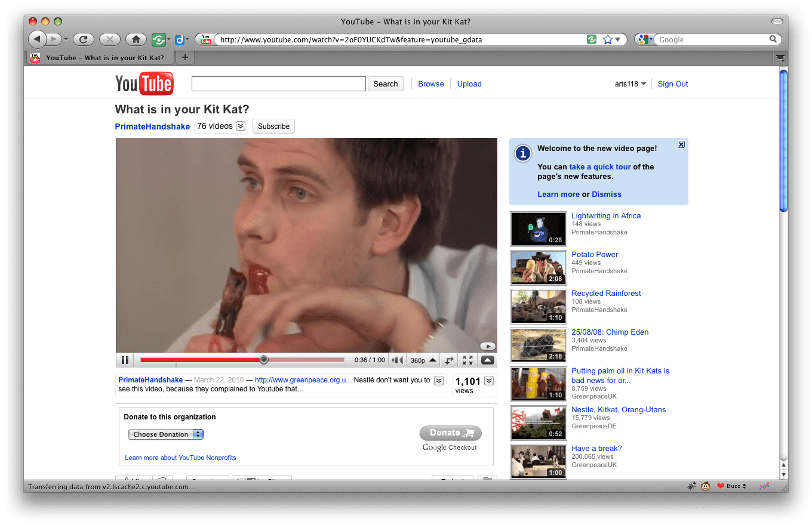Dismiss the new video page notice

coord(607,194)
